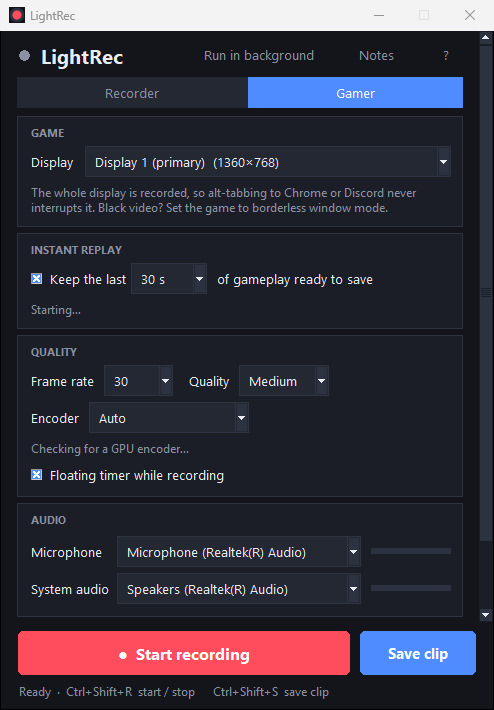
Task: Open the System audio device dropdown
Action: click(239, 589)
